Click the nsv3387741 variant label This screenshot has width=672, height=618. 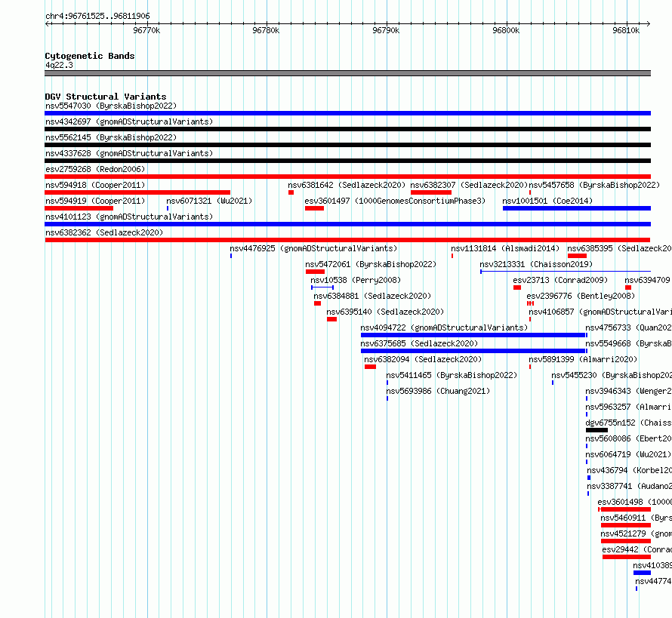629,486
